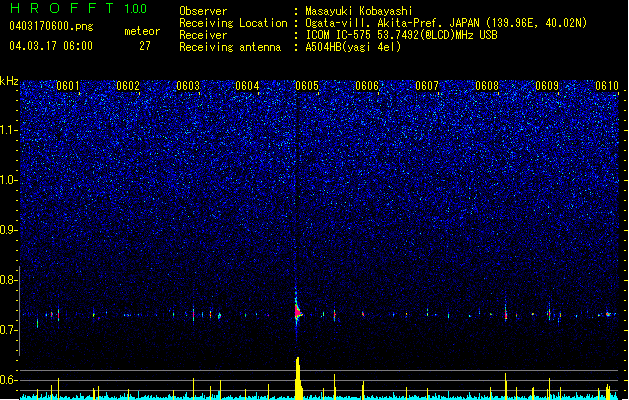The image size is (629, 400).
Task: Click the 'Receiving Location' field label
Action: 233,23
